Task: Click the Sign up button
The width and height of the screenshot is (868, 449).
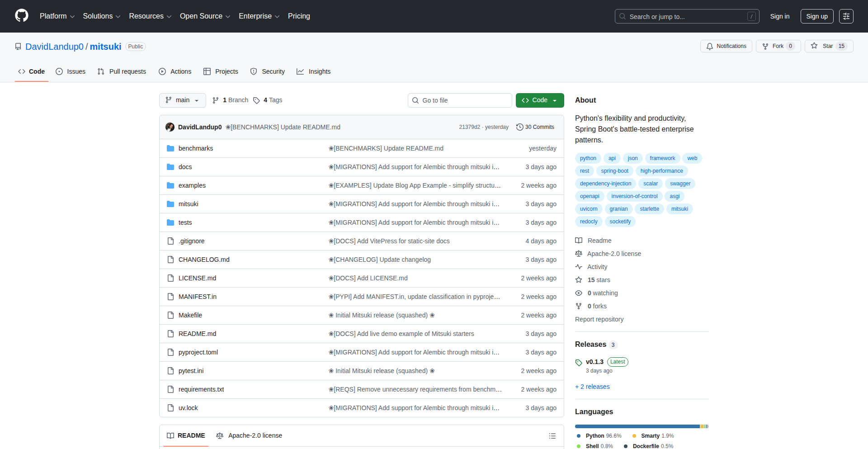Action: [816, 16]
